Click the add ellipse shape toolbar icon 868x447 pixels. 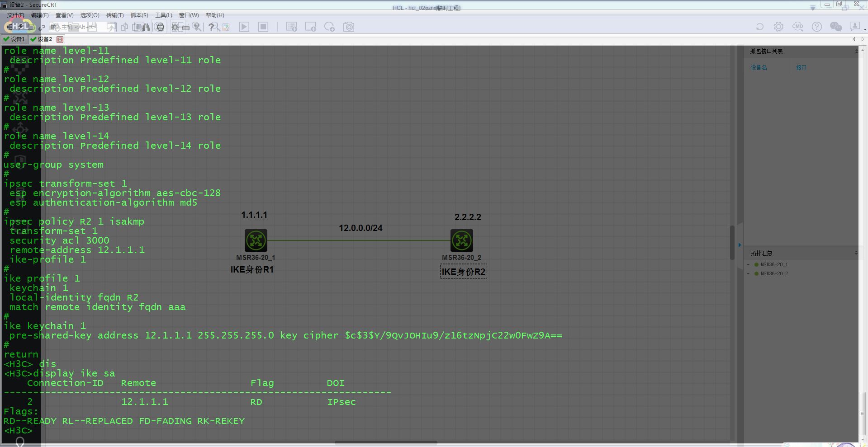[330, 27]
